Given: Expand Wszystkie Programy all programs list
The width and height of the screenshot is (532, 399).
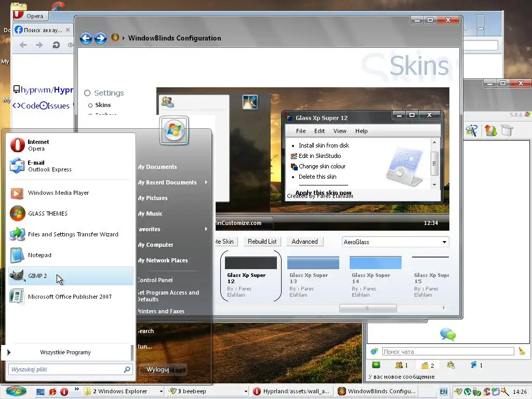Looking at the screenshot, I should tap(65, 352).
